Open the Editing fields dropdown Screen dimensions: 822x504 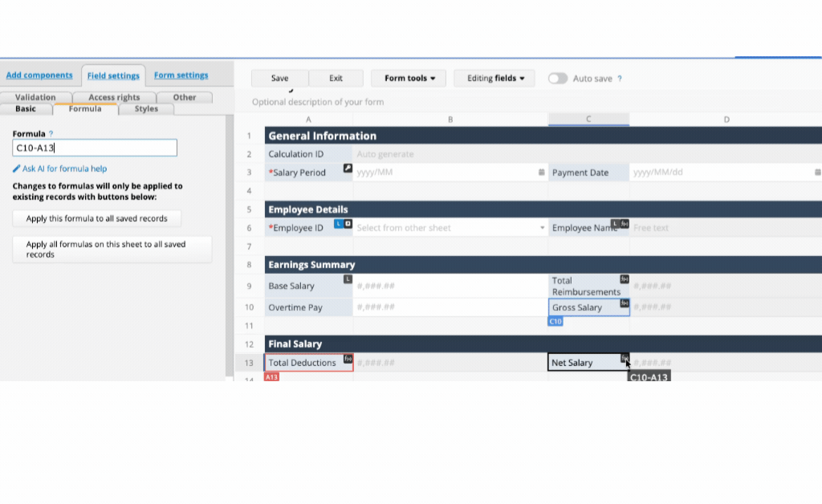click(494, 79)
